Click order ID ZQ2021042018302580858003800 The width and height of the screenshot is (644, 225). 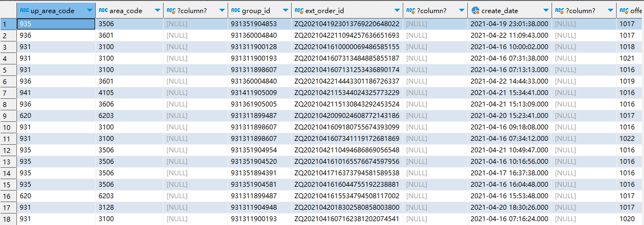[x=347, y=208]
